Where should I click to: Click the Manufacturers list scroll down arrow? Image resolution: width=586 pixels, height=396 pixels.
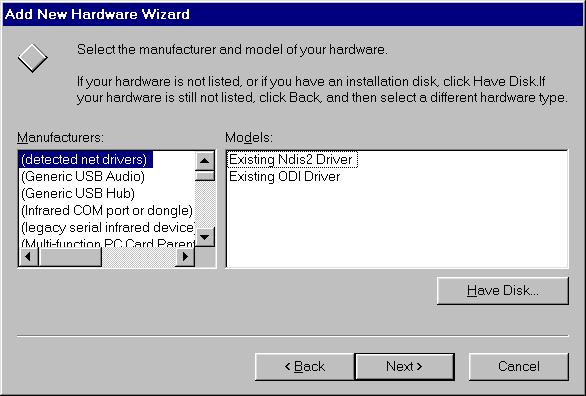204,237
